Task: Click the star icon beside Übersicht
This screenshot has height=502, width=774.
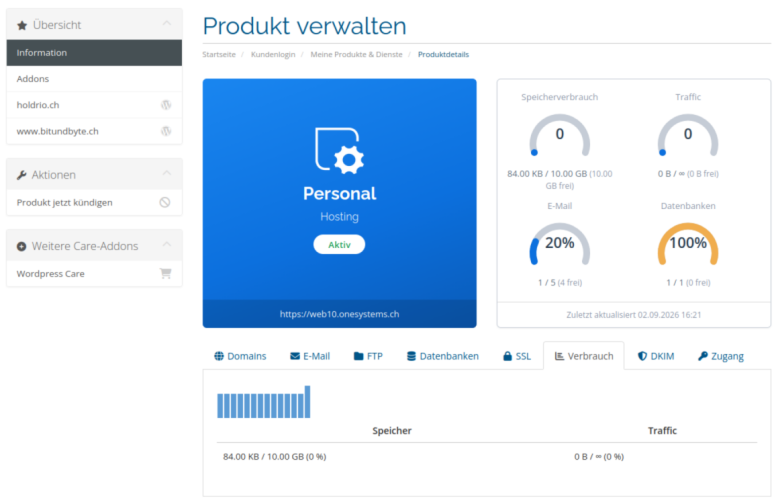Action: (22, 25)
